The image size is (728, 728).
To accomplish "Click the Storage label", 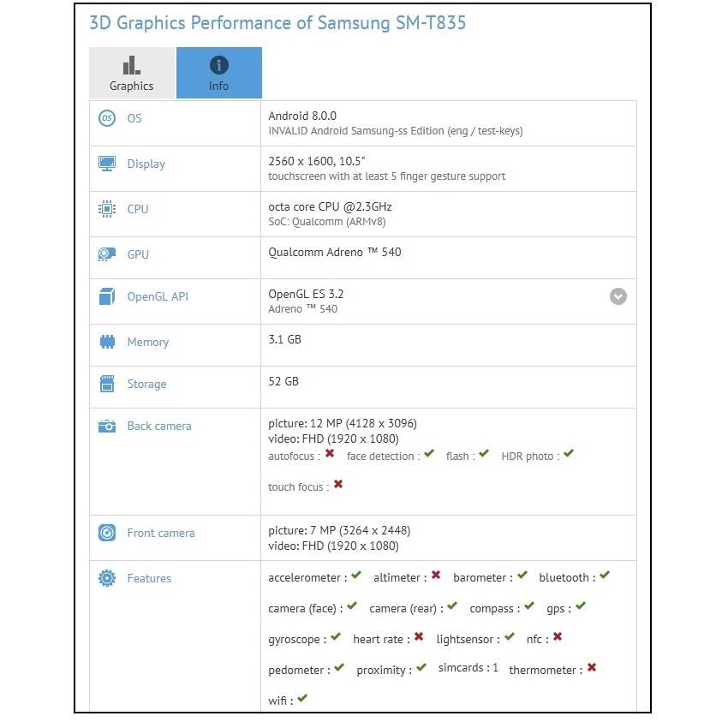I will coord(146,384).
